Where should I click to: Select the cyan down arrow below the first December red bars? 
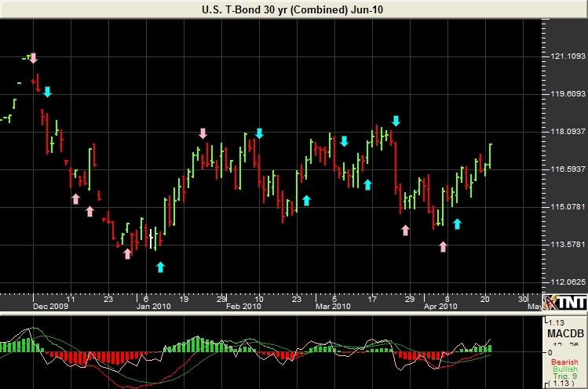(x=47, y=92)
